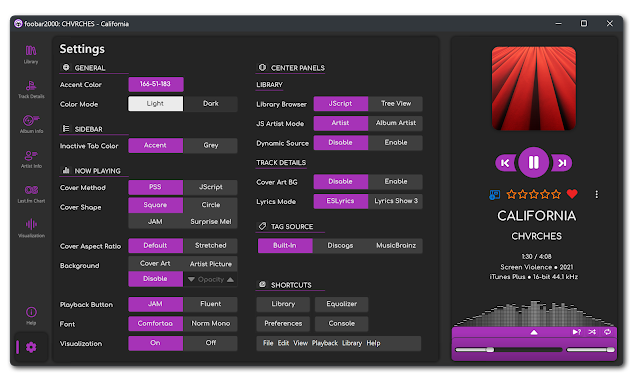This screenshot has height=392, width=639.
Task: Set Cover Method to JScript
Action: coord(211,187)
